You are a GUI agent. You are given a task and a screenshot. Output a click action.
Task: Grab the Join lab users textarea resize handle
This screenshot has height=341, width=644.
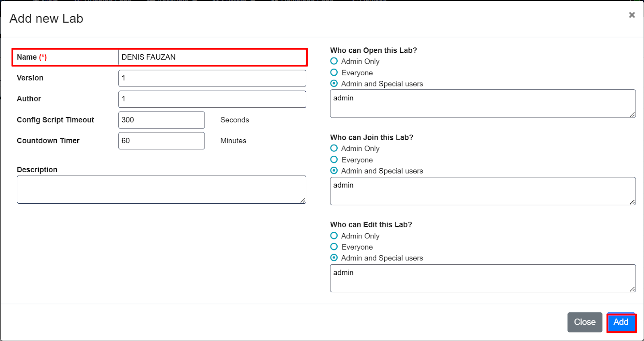point(633,202)
